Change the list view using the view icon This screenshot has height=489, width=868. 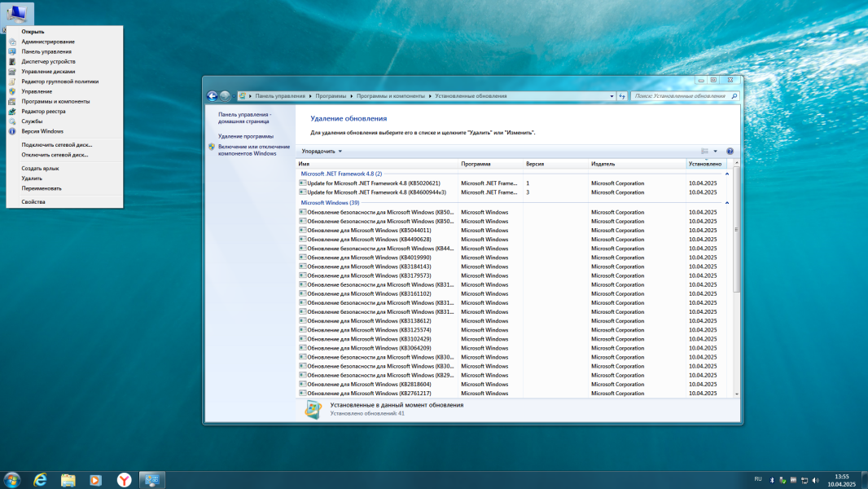(704, 152)
